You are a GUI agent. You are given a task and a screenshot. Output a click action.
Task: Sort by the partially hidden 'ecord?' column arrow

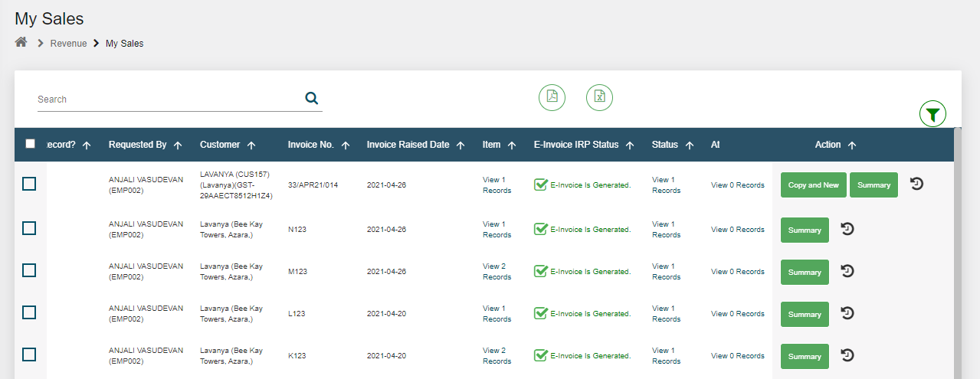[87, 145]
